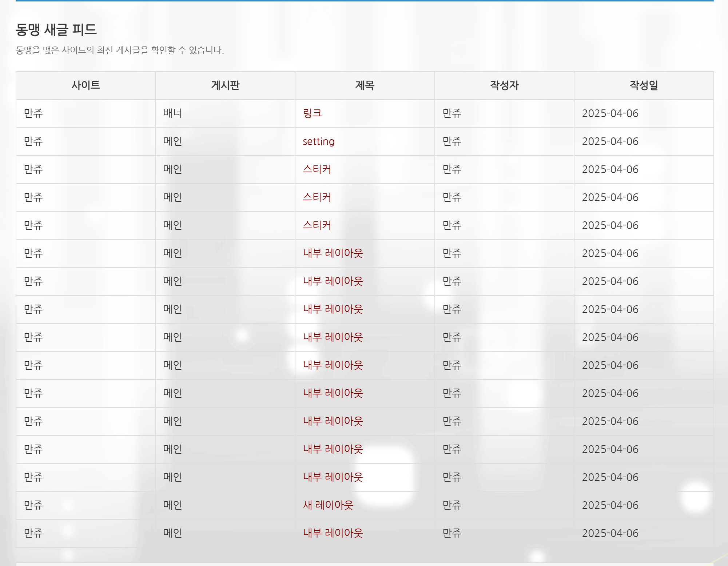Image resolution: width=728 pixels, height=566 pixels.
Task: Open the first 내부 레이아웃 post
Action: (x=333, y=253)
